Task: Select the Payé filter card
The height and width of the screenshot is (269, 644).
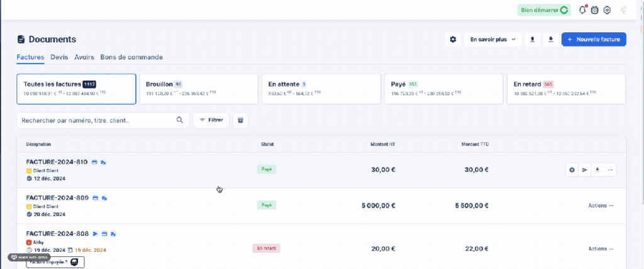Action: pyautogui.click(x=443, y=89)
